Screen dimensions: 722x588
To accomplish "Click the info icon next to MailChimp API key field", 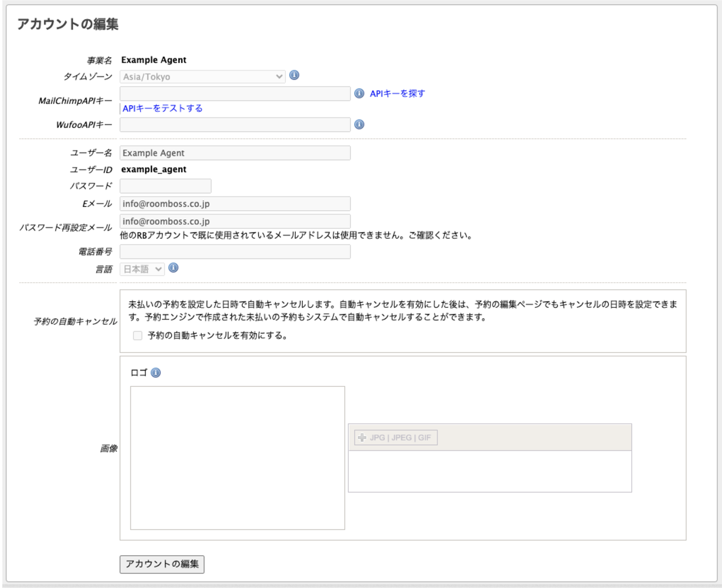I will pyautogui.click(x=359, y=93).
